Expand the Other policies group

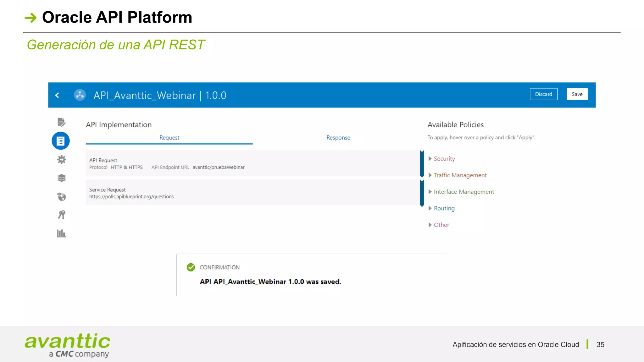point(439,225)
